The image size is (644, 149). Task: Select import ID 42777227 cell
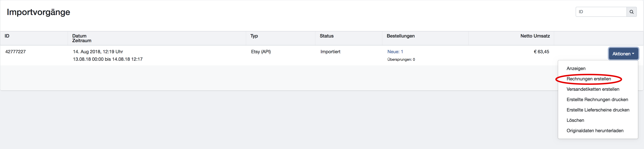tap(16, 52)
